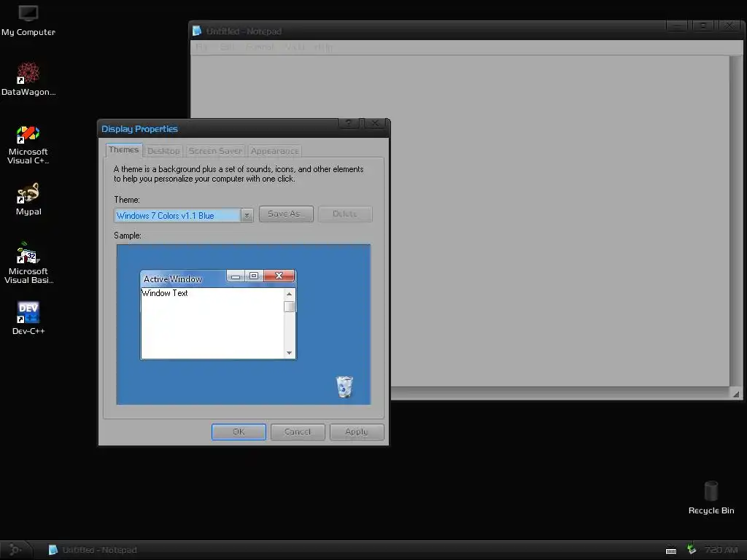The width and height of the screenshot is (747, 560).
Task: Click the taskbar clock showing 7:20 AM
Action: coord(721,550)
